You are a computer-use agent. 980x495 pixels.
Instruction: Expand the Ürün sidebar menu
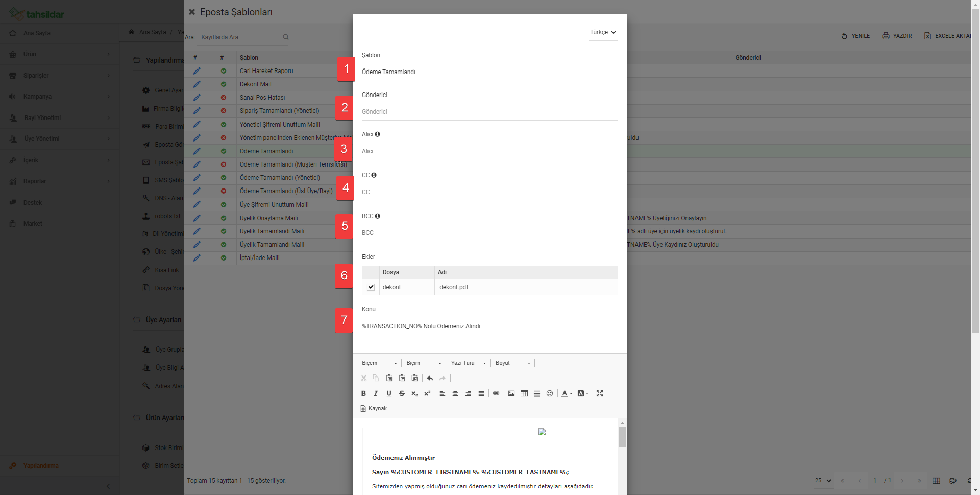[60, 54]
